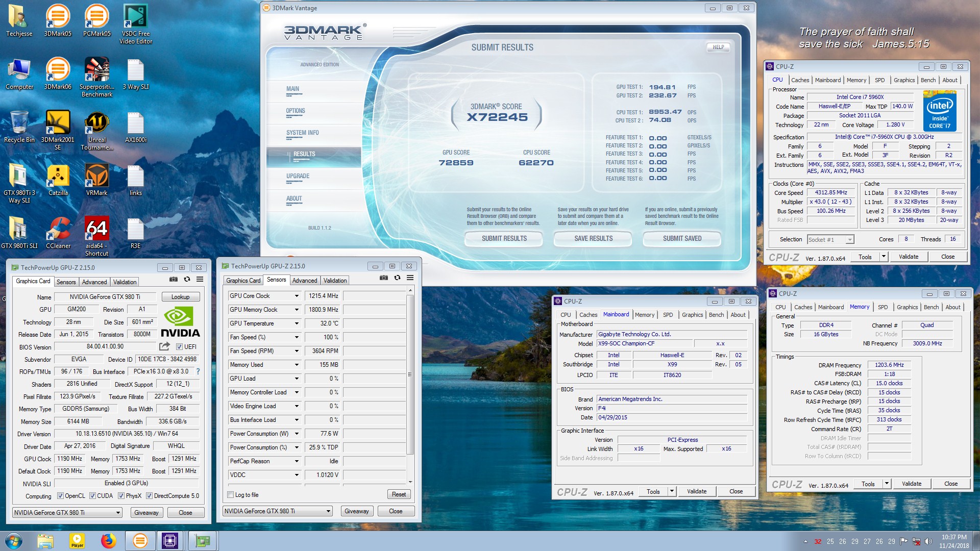This screenshot has height=551, width=980.
Task: Show hidden system tray icons arrow
Action: (805, 541)
